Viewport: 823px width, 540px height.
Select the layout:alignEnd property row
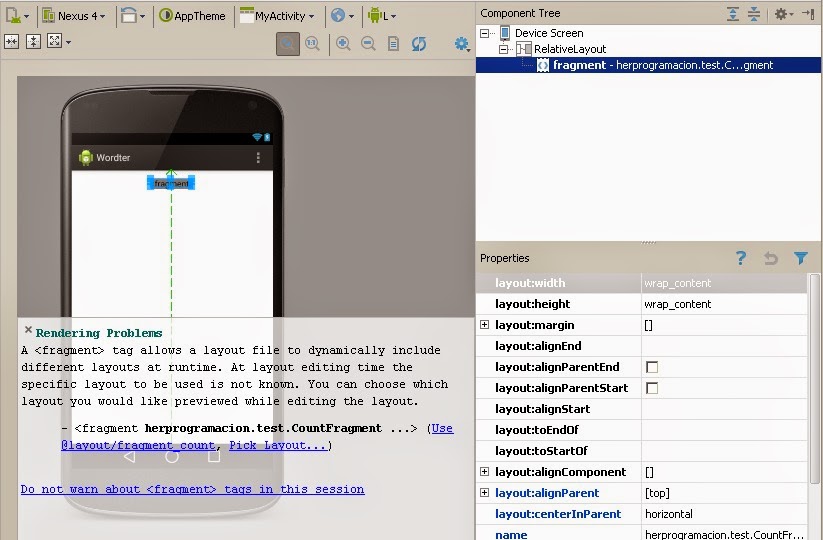pos(641,346)
